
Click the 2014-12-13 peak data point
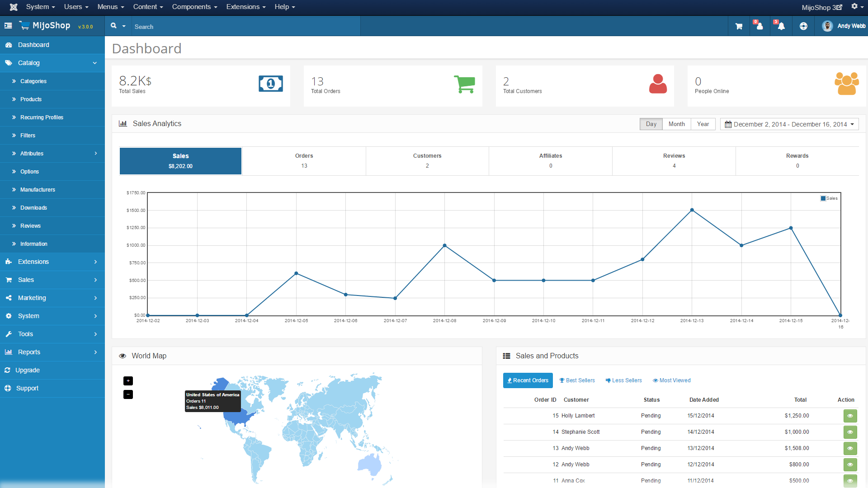point(692,210)
